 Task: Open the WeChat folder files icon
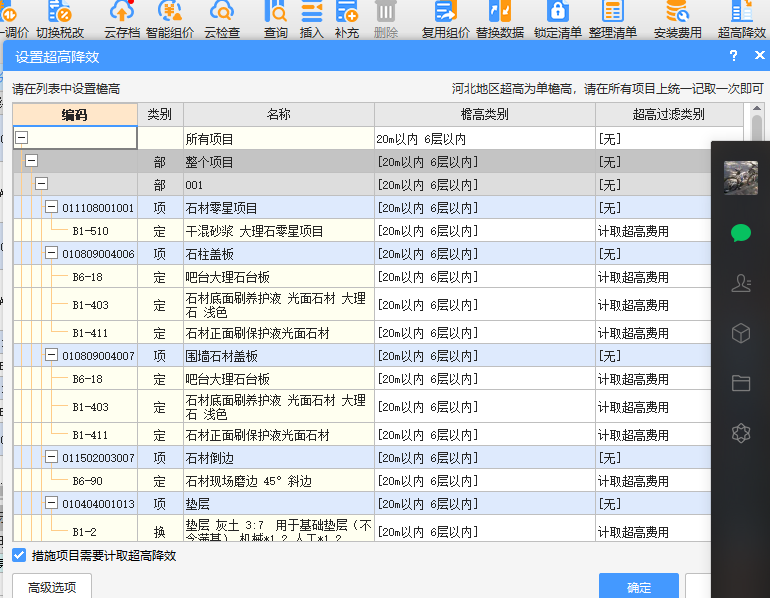click(741, 383)
